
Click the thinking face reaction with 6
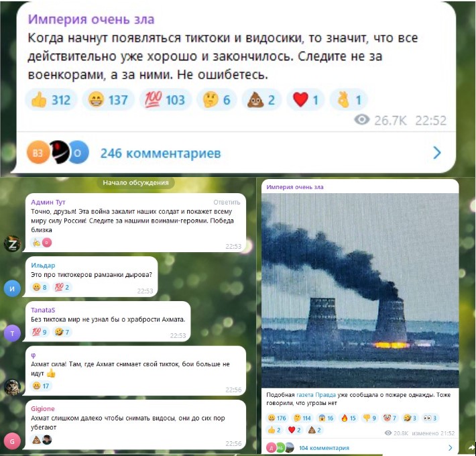click(x=217, y=100)
